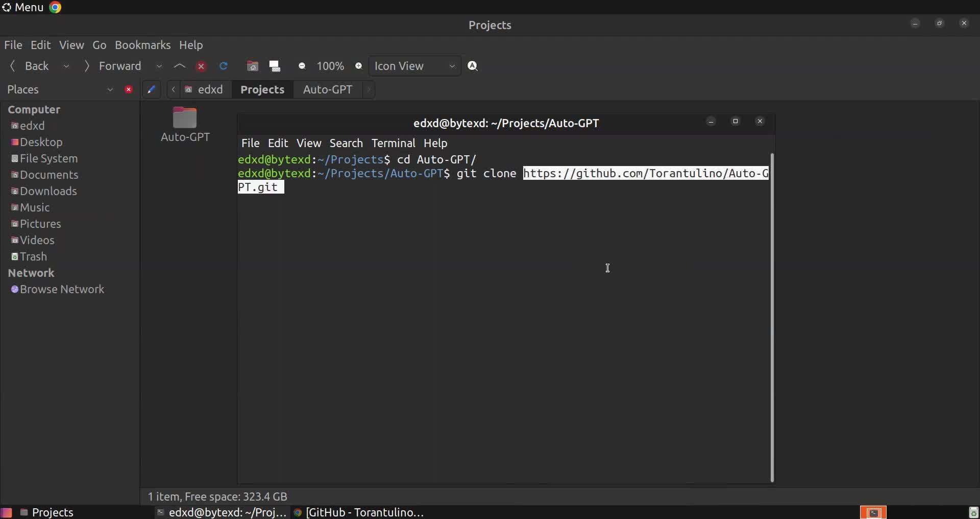
Task: Open the Terminal menu in terminal window
Action: [x=394, y=143]
